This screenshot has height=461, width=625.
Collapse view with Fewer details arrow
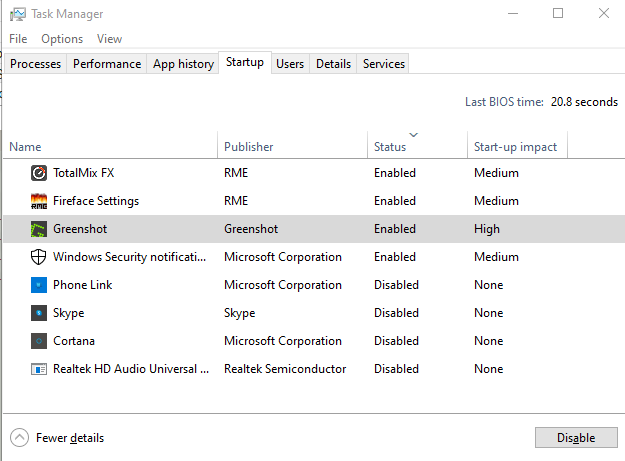(20, 437)
